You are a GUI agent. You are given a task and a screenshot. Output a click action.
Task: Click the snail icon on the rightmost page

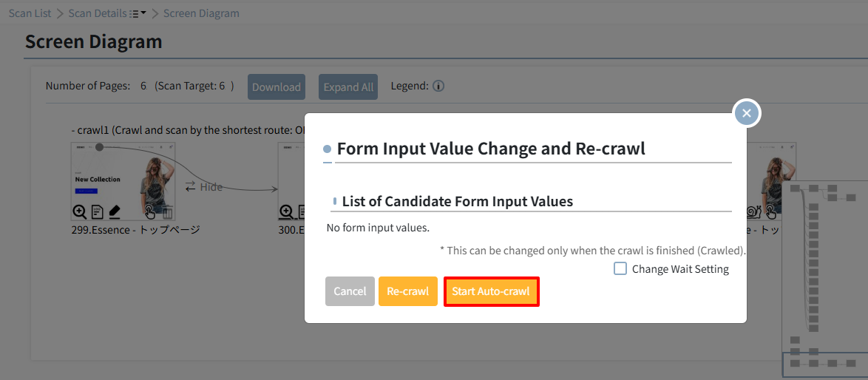[x=754, y=211]
